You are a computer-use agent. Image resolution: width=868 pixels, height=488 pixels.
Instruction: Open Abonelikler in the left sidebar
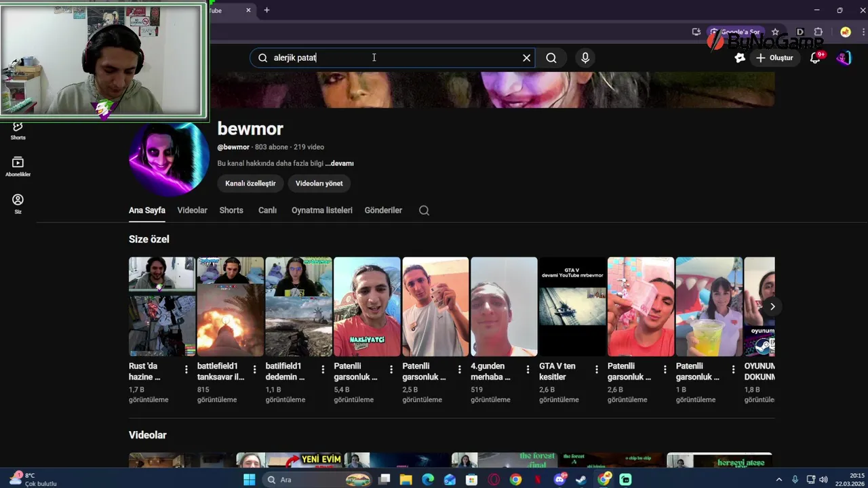click(x=18, y=167)
